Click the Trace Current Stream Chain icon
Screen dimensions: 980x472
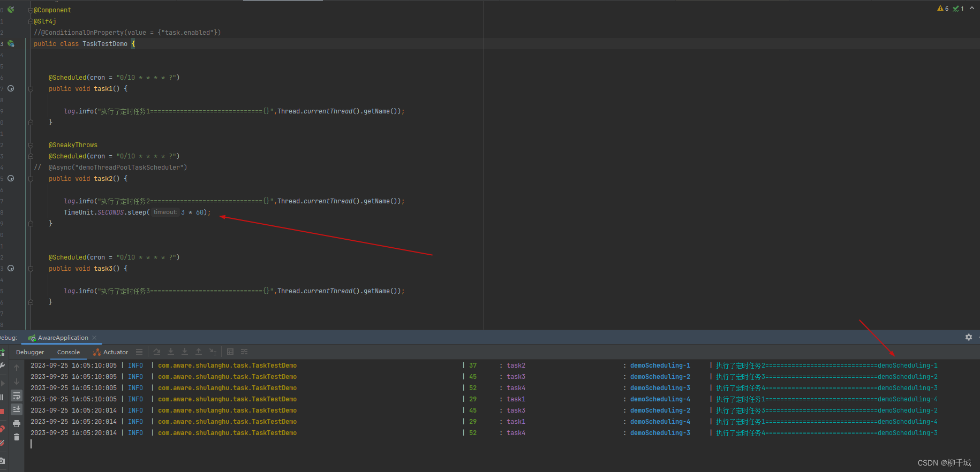point(244,352)
